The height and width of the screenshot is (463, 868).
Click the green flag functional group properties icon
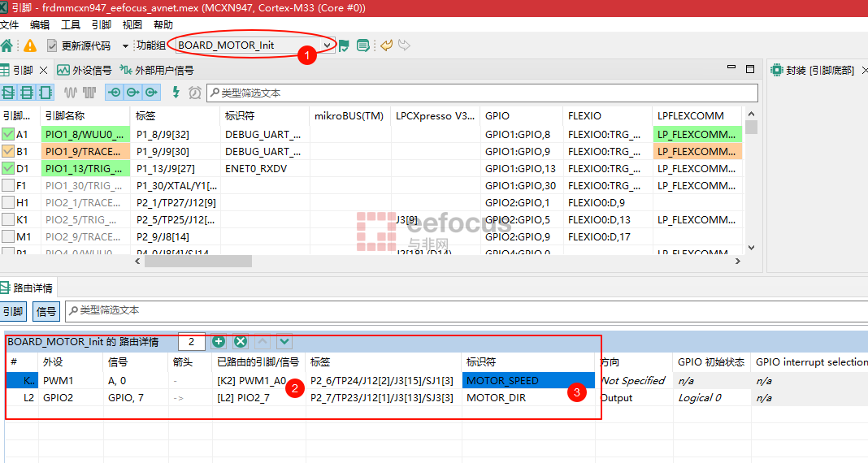click(344, 45)
